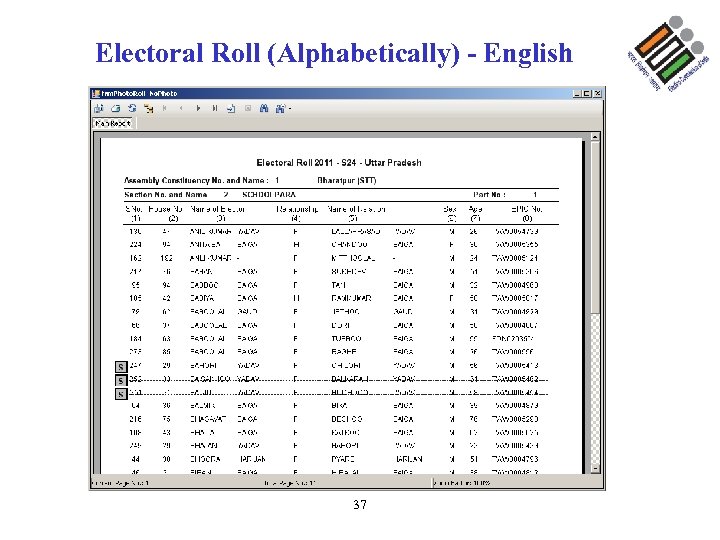
Task: Click the topmost S marker icon
Action: 121,367
